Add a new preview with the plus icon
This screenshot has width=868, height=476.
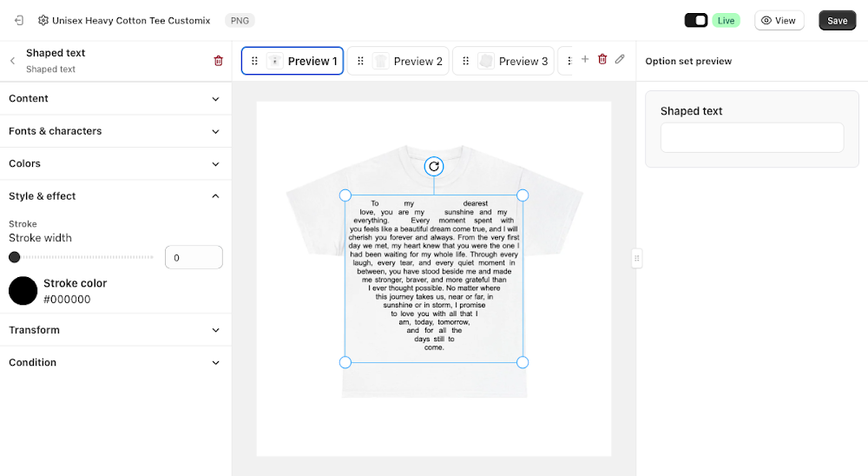click(584, 59)
